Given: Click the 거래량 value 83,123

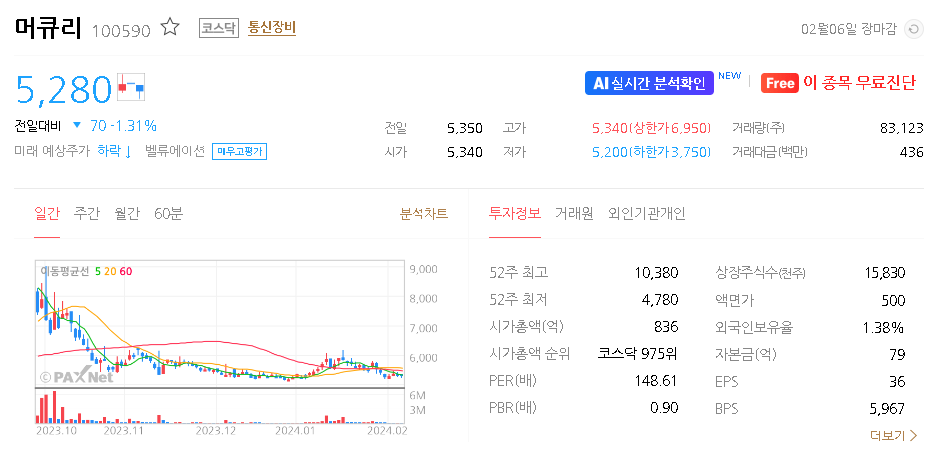Looking at the screenshot, I should point(901,128).
